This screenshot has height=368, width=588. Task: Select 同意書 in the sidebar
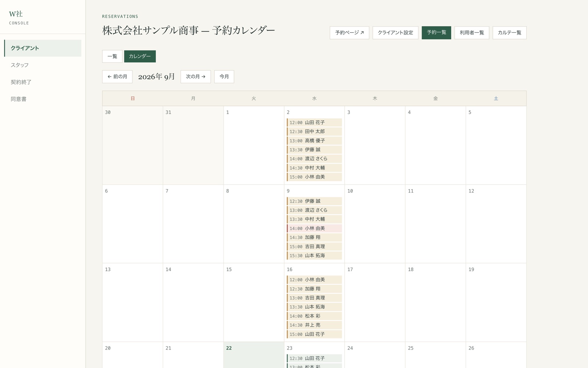coord(43,99)
